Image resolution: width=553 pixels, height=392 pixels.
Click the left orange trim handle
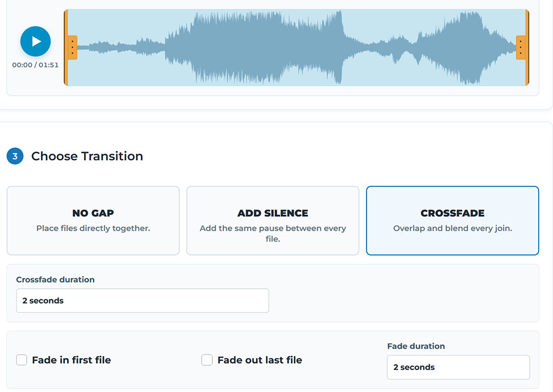72,47
